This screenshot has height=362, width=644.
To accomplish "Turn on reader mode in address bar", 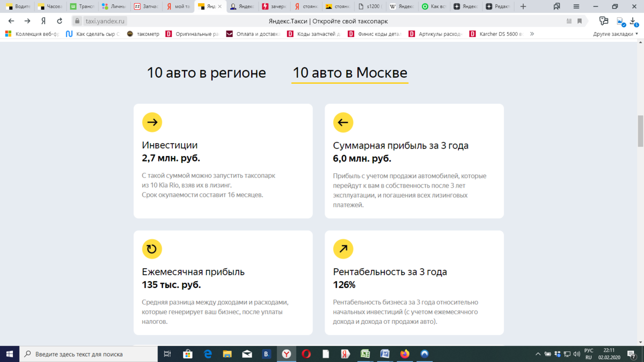I will 569,21.
